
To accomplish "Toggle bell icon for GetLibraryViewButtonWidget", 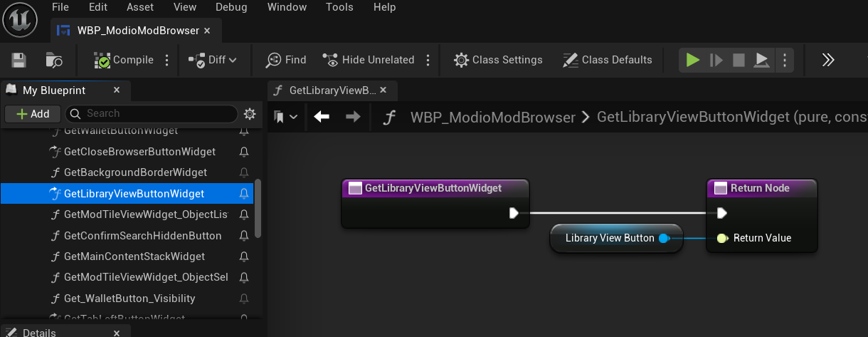I will point(244,194).
